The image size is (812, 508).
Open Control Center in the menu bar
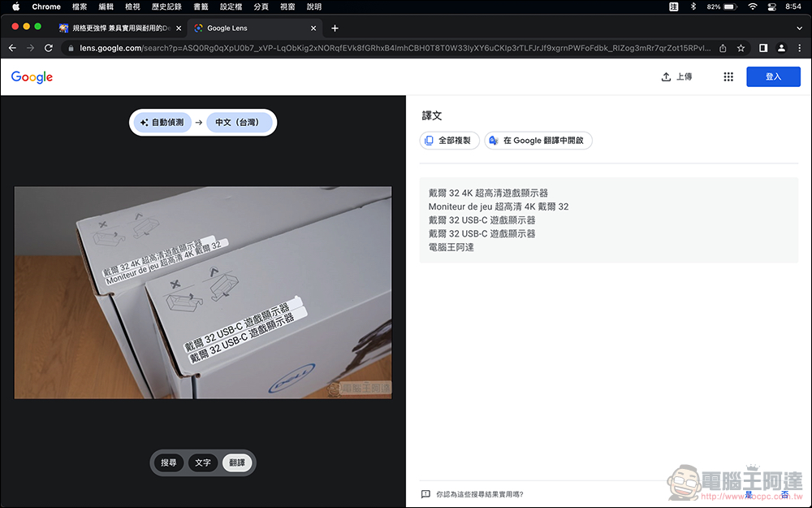(x=771, y=7)
